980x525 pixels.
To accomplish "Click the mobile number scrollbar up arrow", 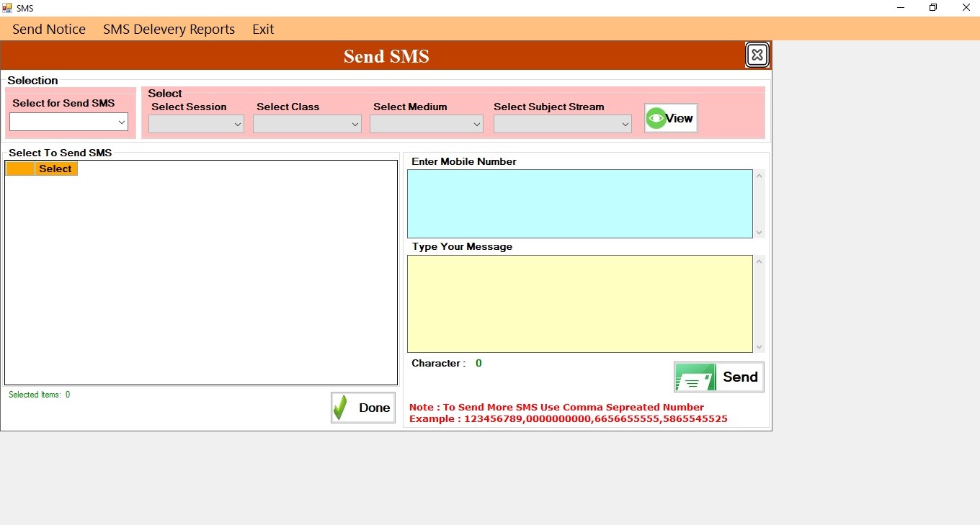I will pos(759,174).
